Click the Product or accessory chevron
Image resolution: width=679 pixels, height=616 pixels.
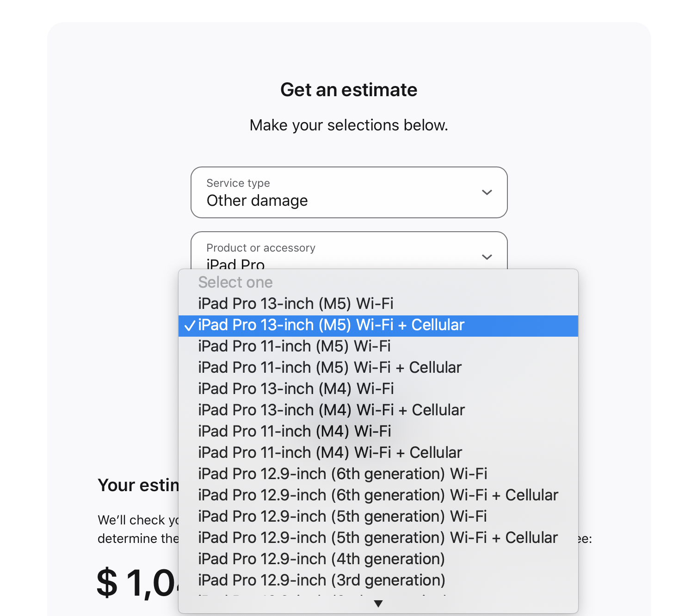(x=487, y=257)
